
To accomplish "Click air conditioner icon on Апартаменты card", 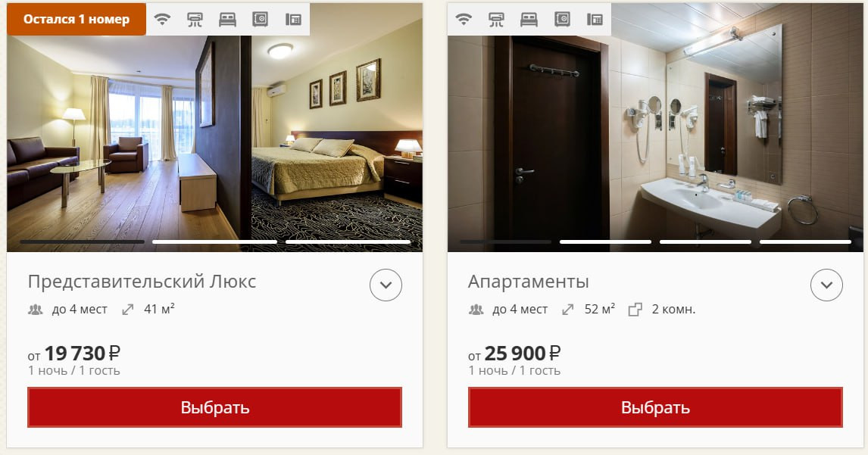I will [496, 20].
